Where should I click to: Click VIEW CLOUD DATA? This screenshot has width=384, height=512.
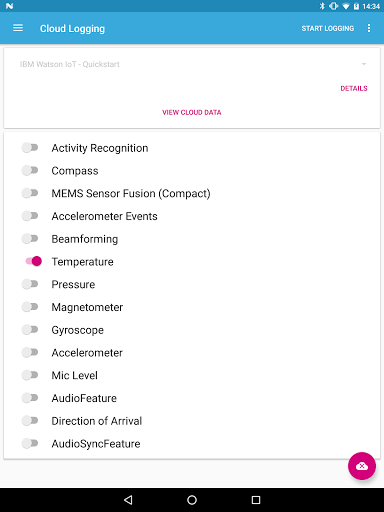click(x=192, y=112)
